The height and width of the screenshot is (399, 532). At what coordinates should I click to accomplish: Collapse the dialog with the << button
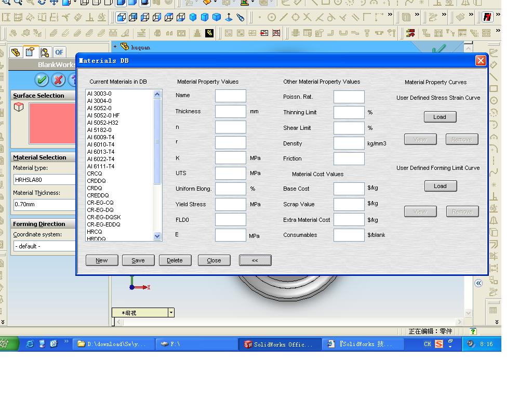point(255,260)
